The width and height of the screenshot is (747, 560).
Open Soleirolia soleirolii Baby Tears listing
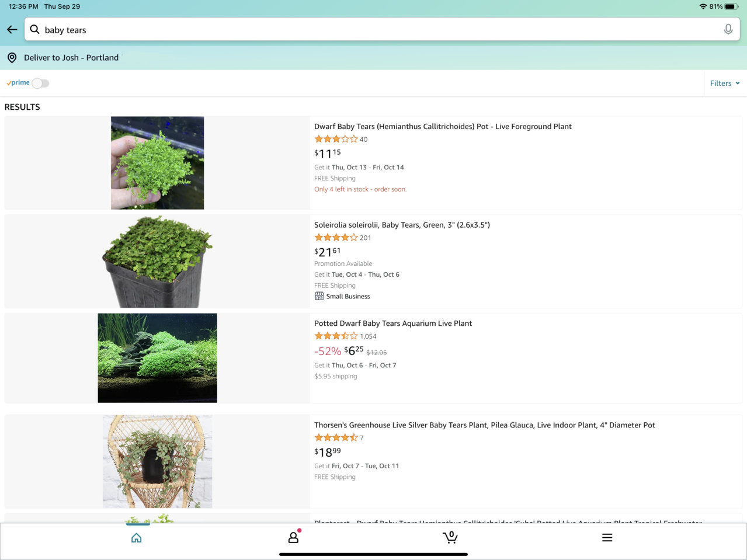tap(402, 225)
